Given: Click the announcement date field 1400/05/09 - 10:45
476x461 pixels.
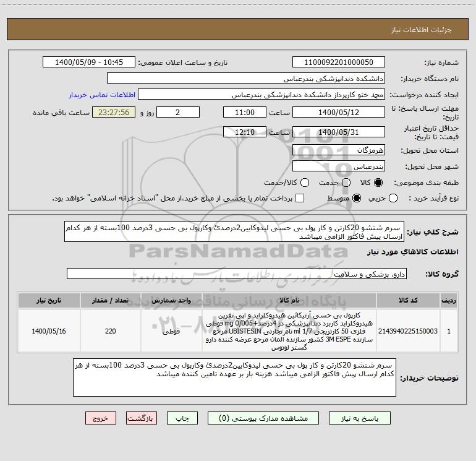Looking at the screenshot, I should 89,62.
